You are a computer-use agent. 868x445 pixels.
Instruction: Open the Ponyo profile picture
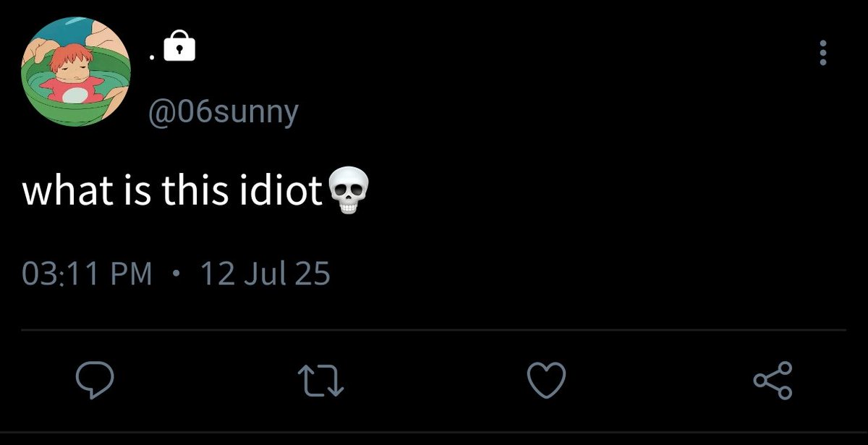(x=77, y=70)
